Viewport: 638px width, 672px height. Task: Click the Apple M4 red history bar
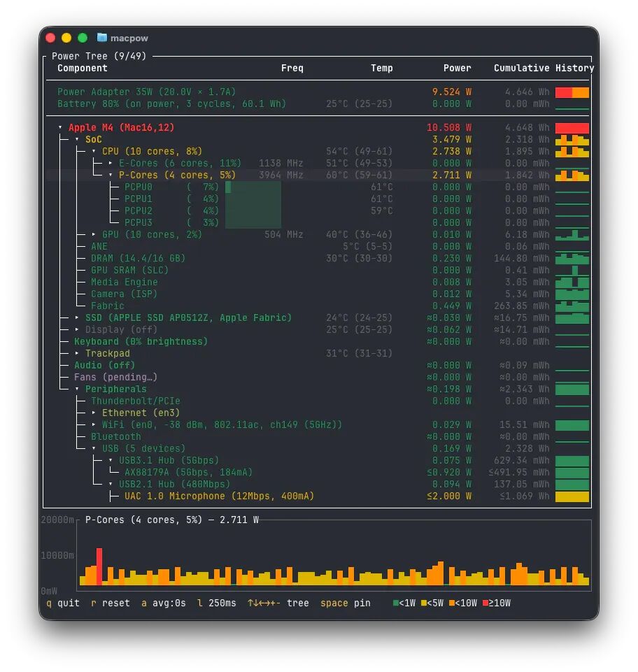pos(572,128)
